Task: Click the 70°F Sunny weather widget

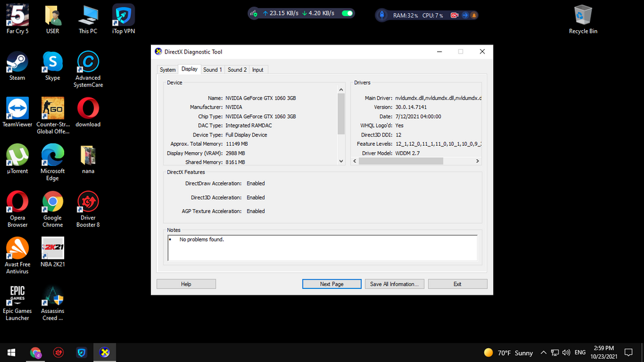Action: click(x=508, y=353)
